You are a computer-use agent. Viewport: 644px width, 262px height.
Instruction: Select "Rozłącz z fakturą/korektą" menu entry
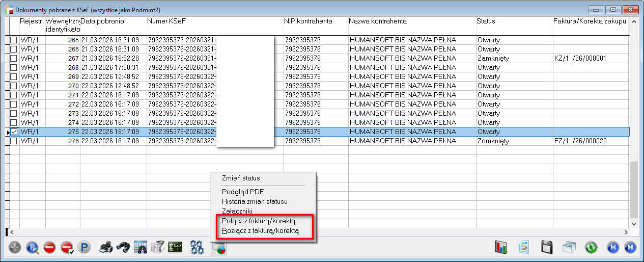tap(260, 231)
